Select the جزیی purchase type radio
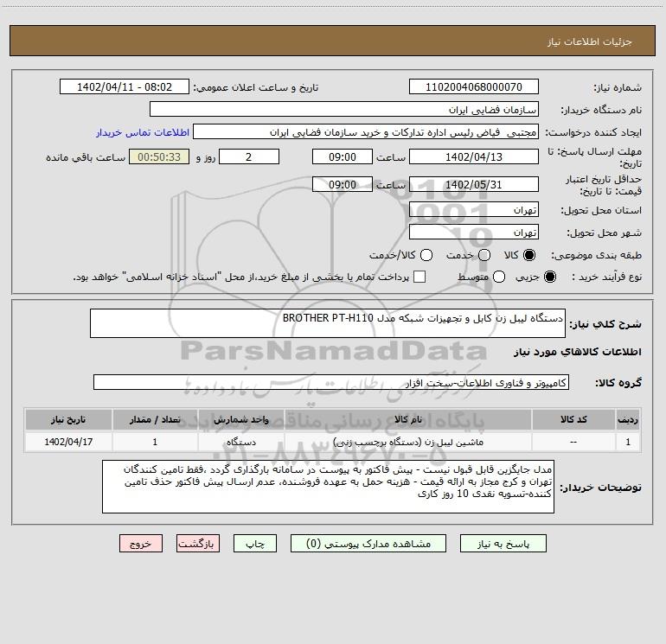666x644 pixels. point(549,277)
